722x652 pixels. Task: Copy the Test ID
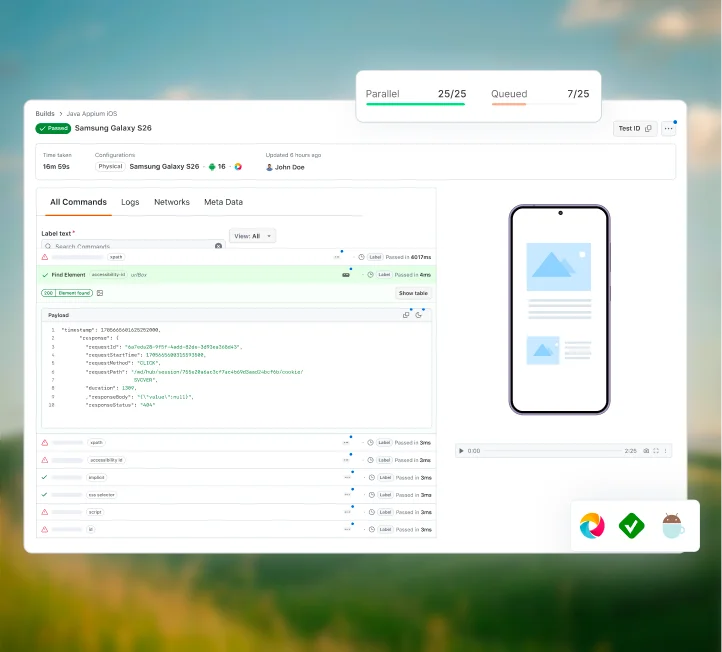(x=635, y=128)
